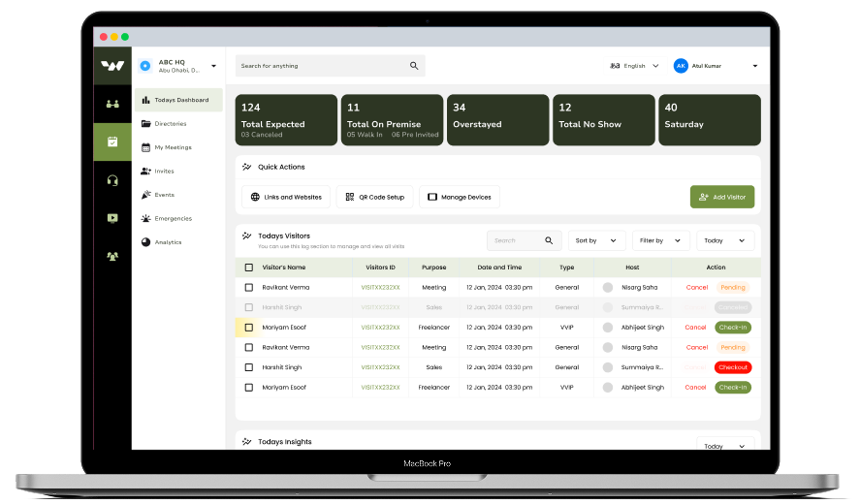Click the Todays Visitors sparkle icon
This screenshot has width=860, height=504.
pos(247,236)
